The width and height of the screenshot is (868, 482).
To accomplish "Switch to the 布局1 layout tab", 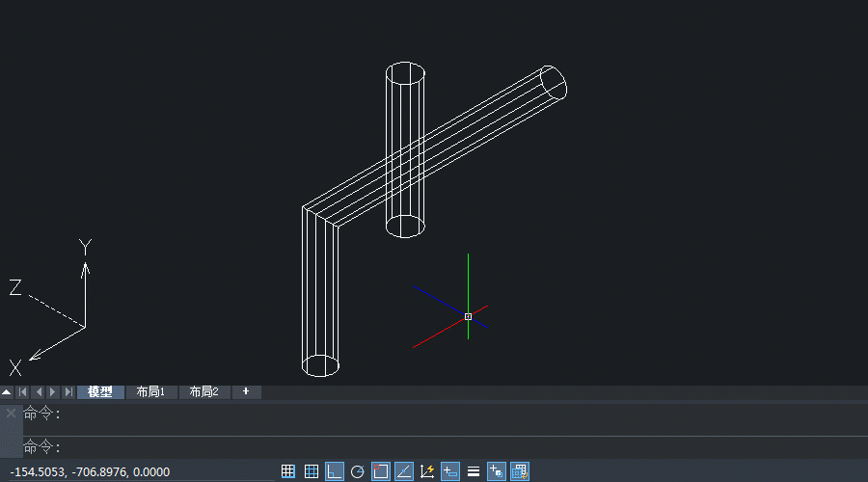I will click(x=150, y=392).
